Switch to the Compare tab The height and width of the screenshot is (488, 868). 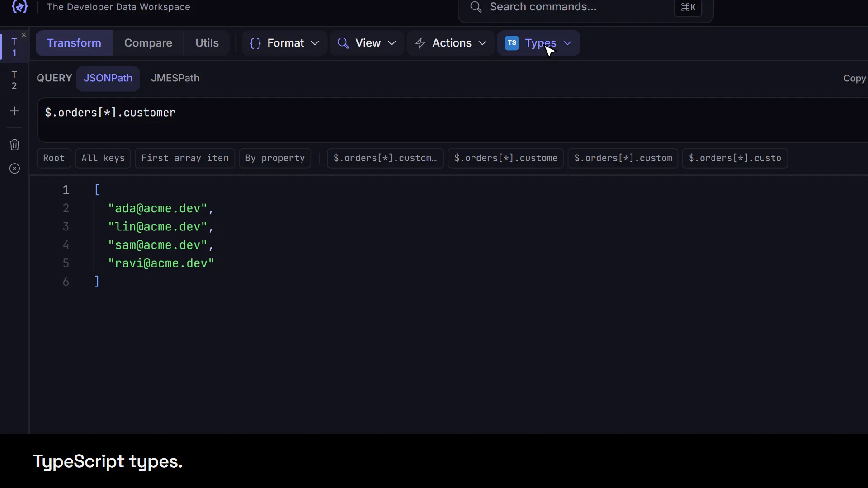tap(148, 43)
